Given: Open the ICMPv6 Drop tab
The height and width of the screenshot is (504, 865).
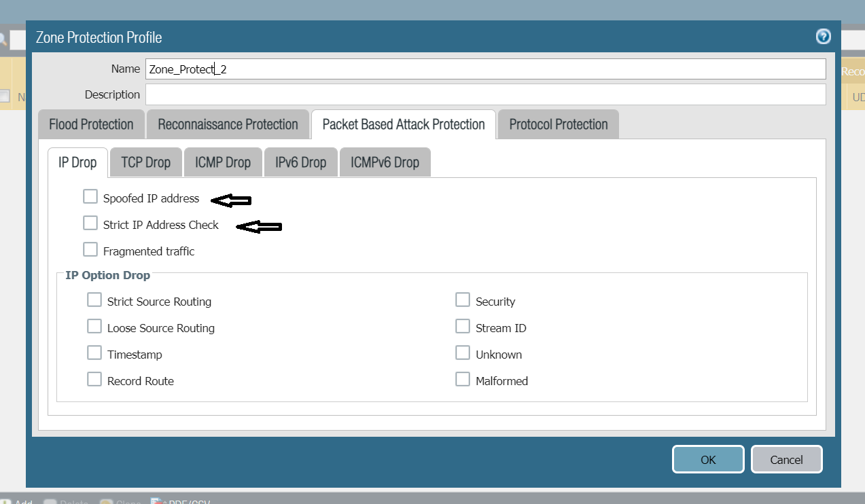Looking at the screenshot, I should point(385,162).
